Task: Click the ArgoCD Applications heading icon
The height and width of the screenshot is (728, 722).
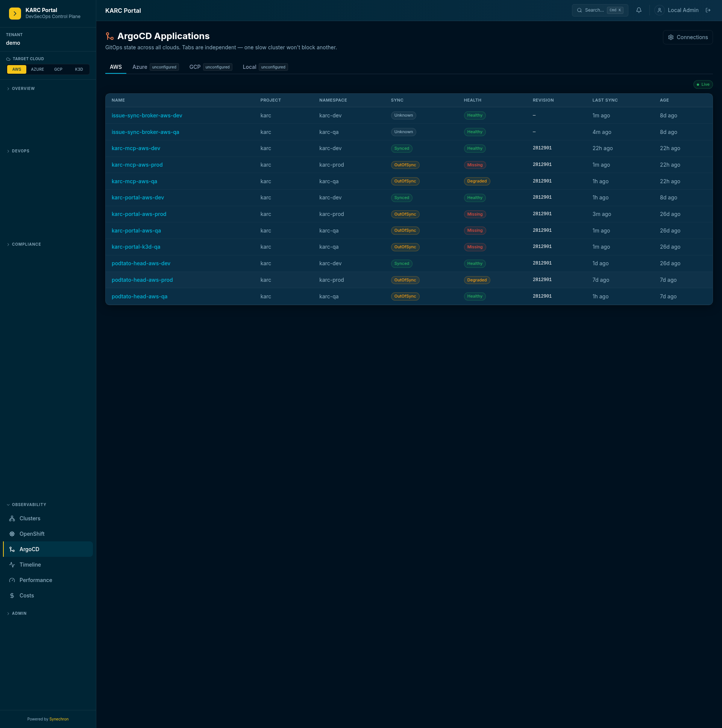Action: coord(109,36)
